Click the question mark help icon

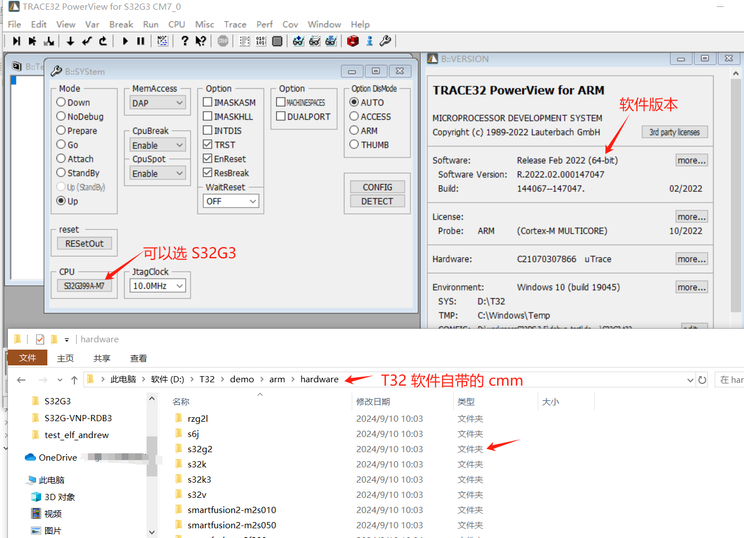(185, 41)
